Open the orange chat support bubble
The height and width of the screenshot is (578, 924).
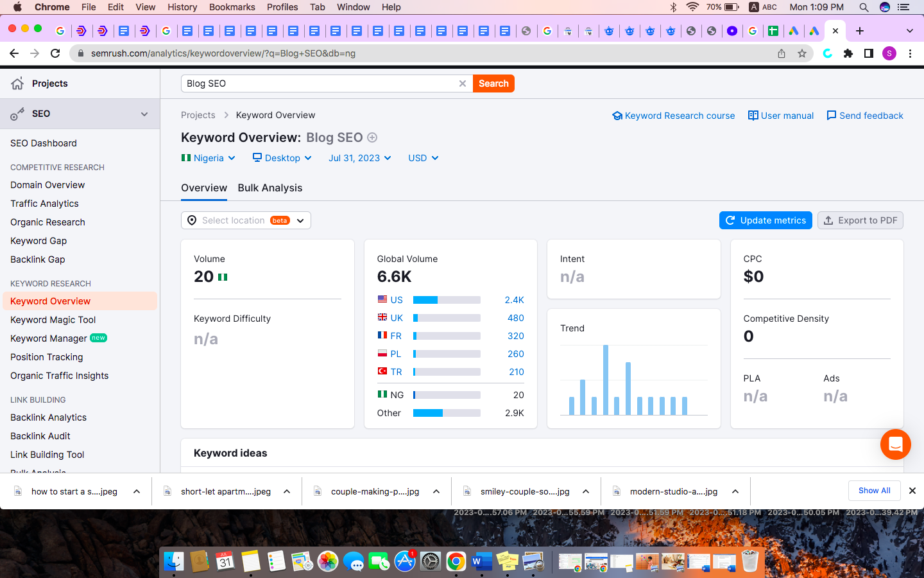[895, 444]
